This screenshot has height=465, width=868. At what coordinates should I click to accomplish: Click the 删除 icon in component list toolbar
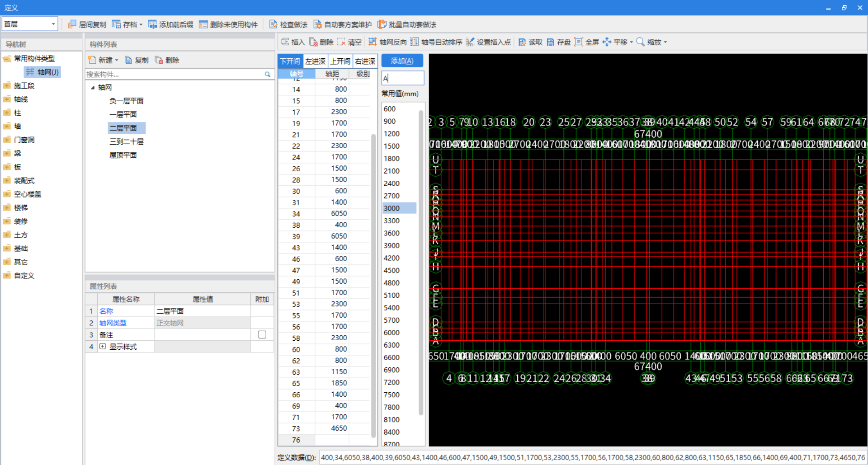159,60
